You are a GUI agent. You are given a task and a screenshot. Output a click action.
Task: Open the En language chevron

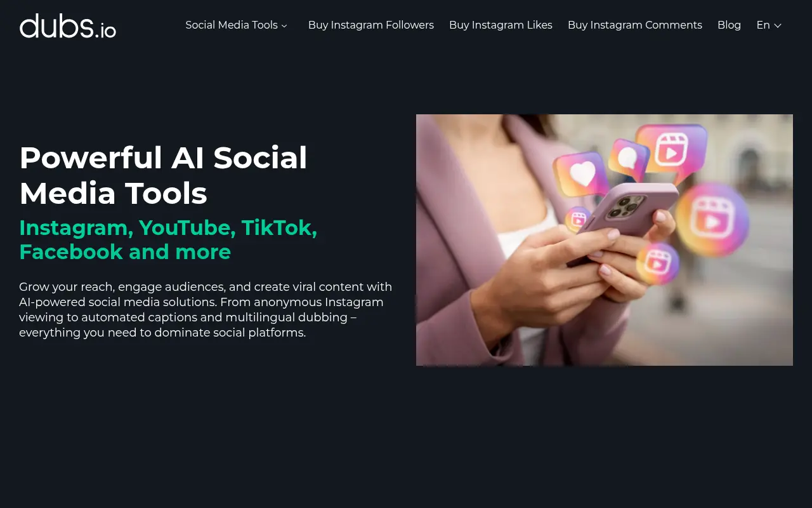tap(778, 25)
